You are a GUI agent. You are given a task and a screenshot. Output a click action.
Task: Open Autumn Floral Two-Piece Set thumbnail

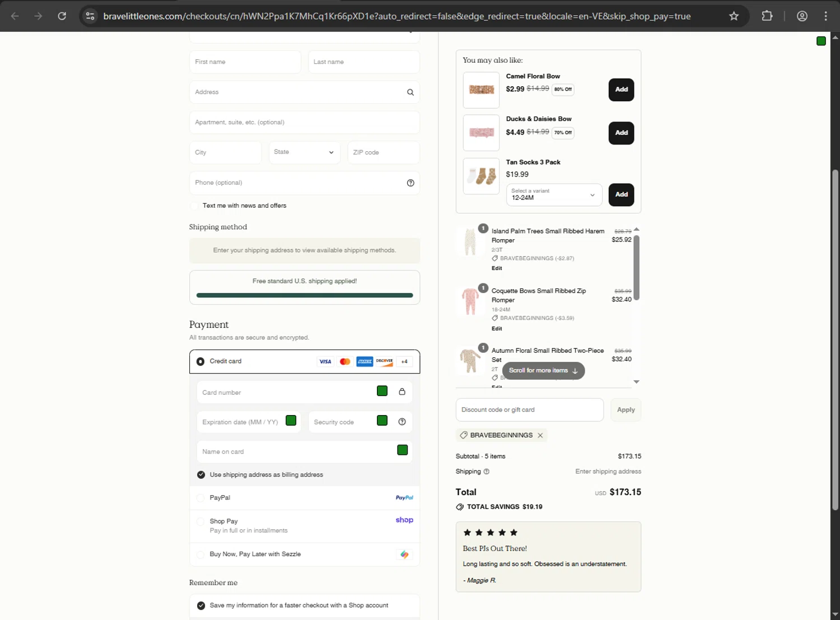coord(470,360)
